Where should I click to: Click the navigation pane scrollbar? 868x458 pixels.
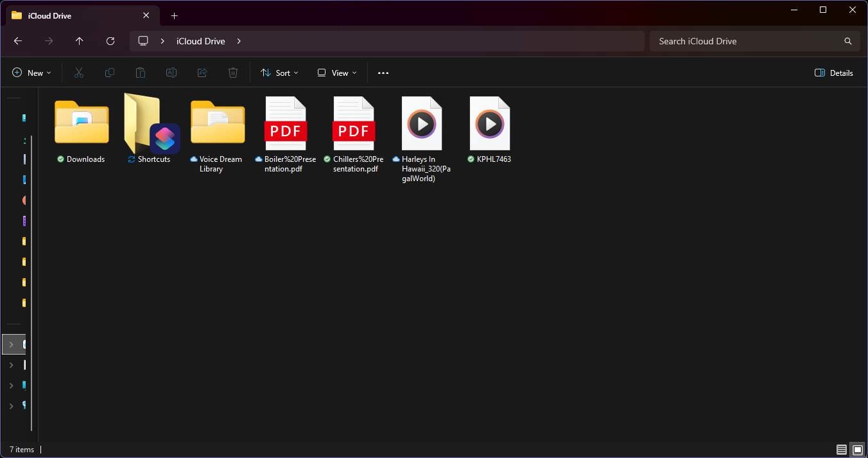[31, 283]
